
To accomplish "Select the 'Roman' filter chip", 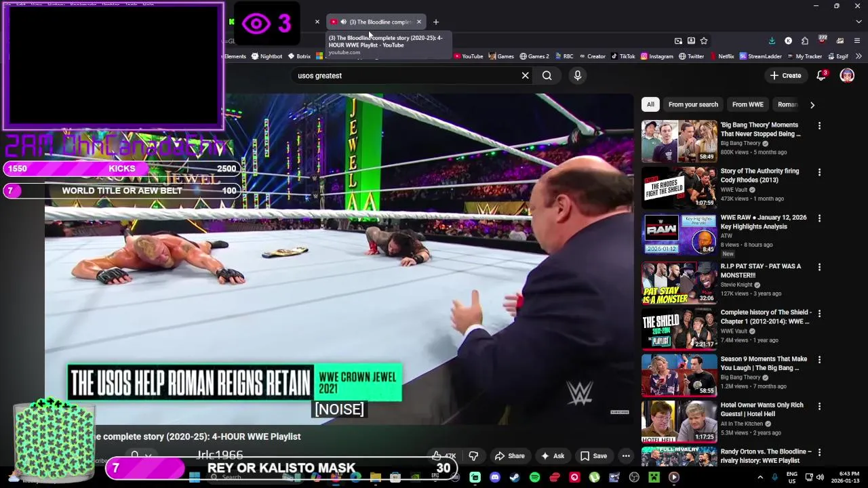I will coord(788,104).
